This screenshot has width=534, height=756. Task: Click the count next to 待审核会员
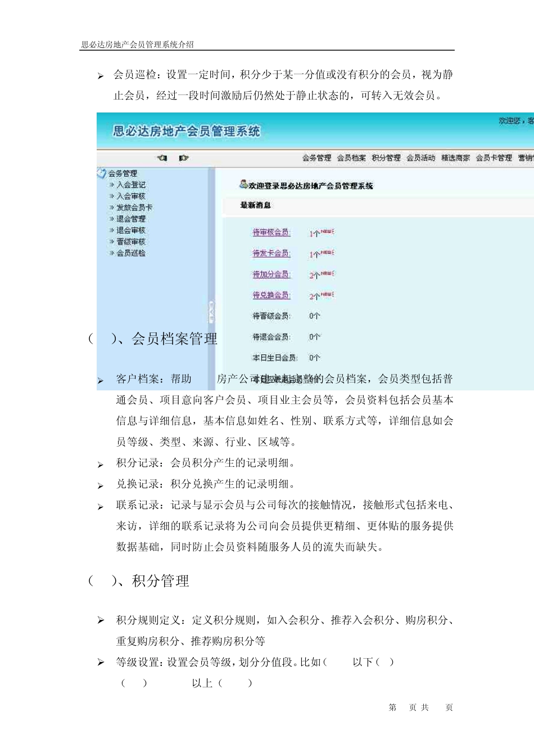314,233
